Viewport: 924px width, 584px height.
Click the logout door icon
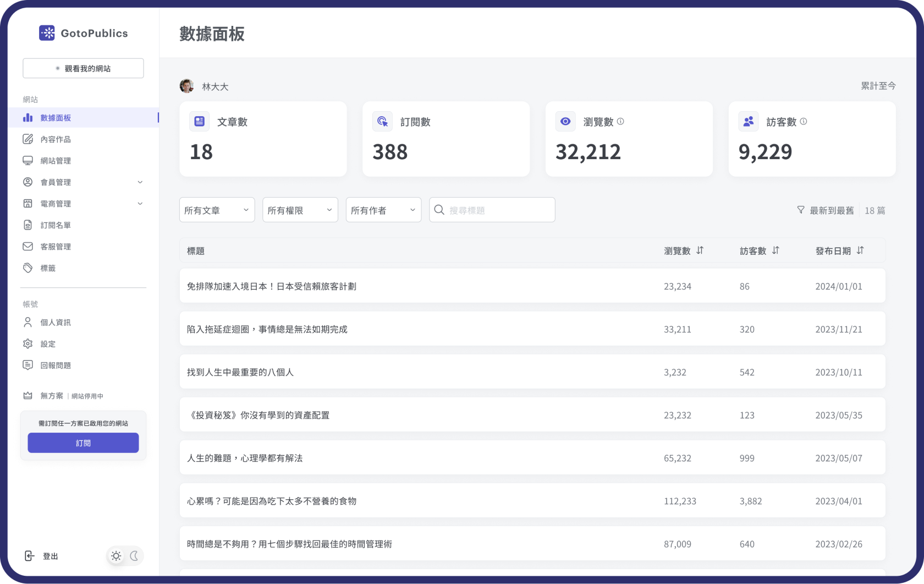click(29, 556)
